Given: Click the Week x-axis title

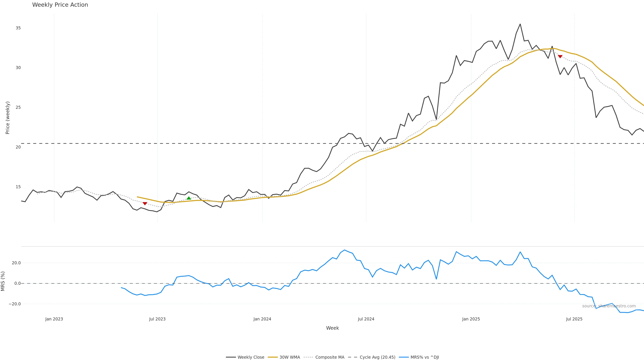Looking at the screenshot, I should pos(332,328).
